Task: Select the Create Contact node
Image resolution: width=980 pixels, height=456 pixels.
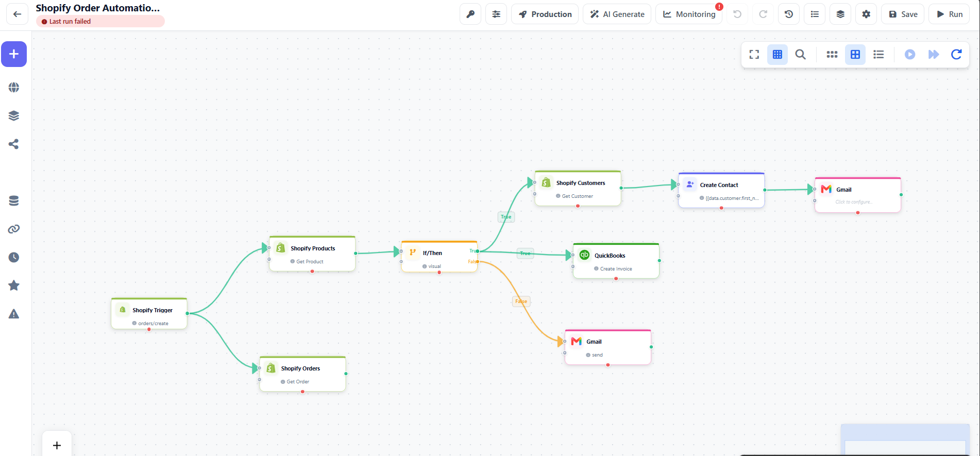Action: point(721,190)
